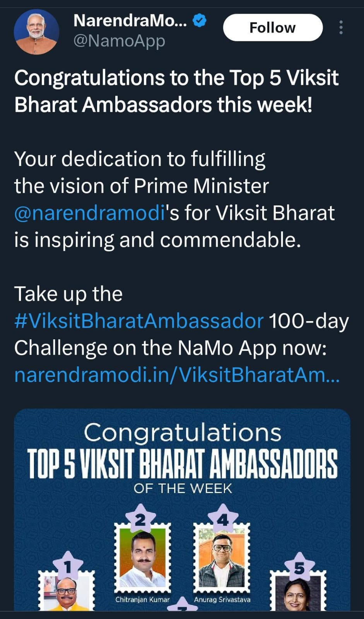Click the number 2 star badge
This screenshot has height=619, width=364.
140,518
